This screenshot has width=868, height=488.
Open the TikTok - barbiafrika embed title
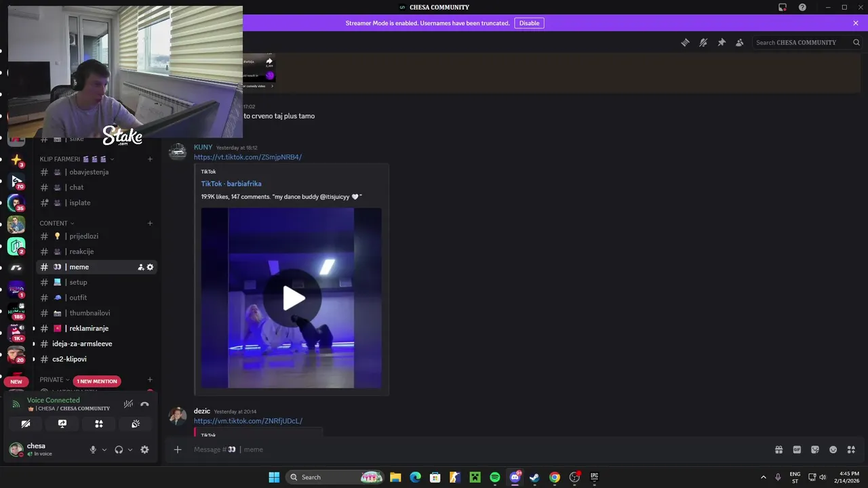(x=231, y=184)
